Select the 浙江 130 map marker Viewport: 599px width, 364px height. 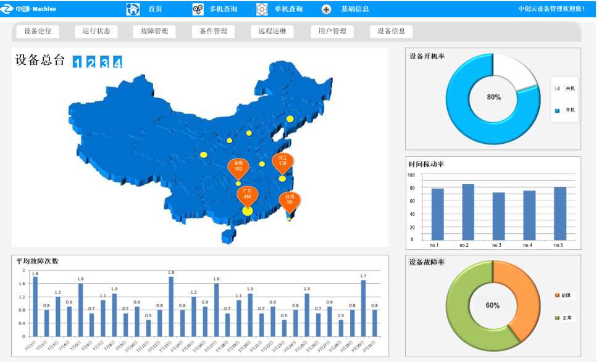pyautogui.click(x=282, y=162)
